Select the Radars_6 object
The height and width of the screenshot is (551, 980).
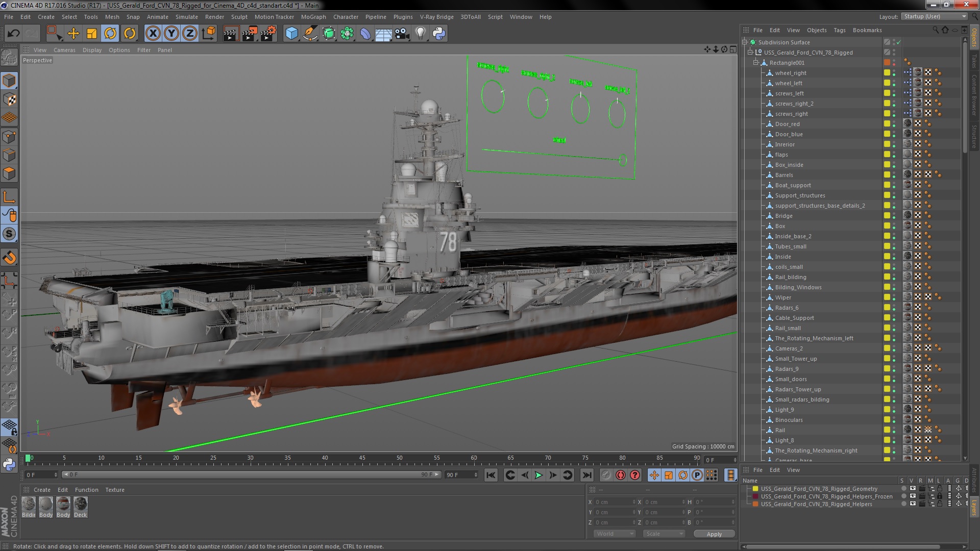pyautogui.click(x=787, y=308)
